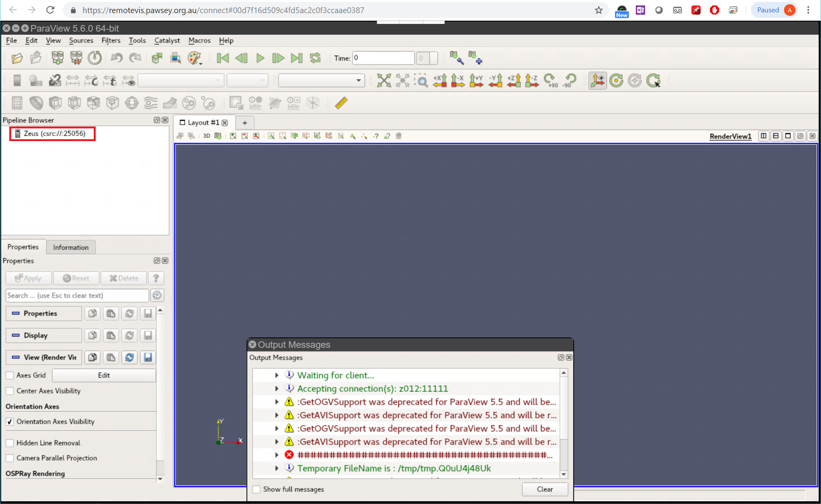The height and width of the screenshot is (504, 821).
Task: Play the animation
Action: [x=260, y=58]
